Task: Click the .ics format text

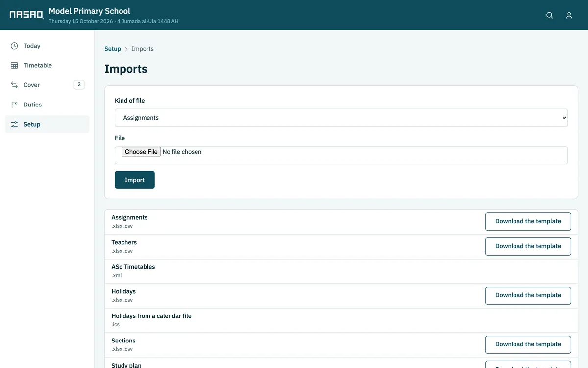Action: pyautogui.click(x=116, y=325)
